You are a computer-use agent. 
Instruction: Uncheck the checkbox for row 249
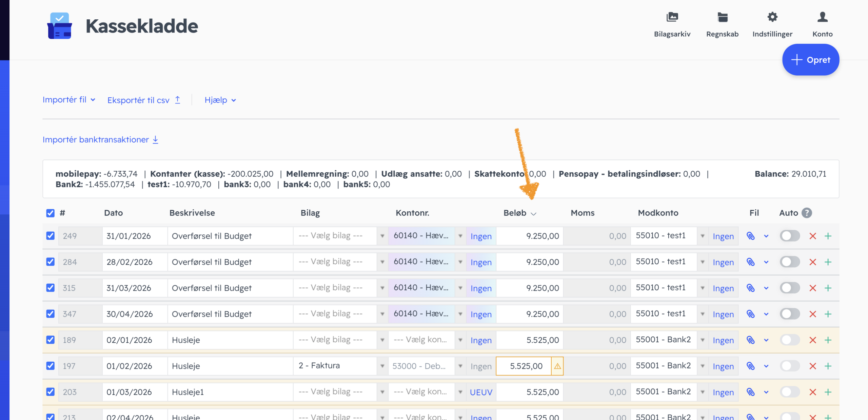50,236
